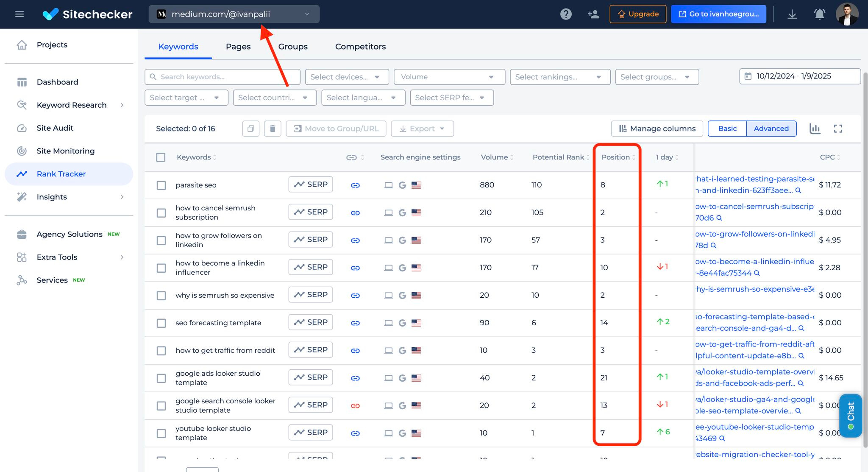The height and width of the screenshot is (472, 868).
Task: Check the how to become a linkedin influencer checkbox
Action: [x=161, y=268]
